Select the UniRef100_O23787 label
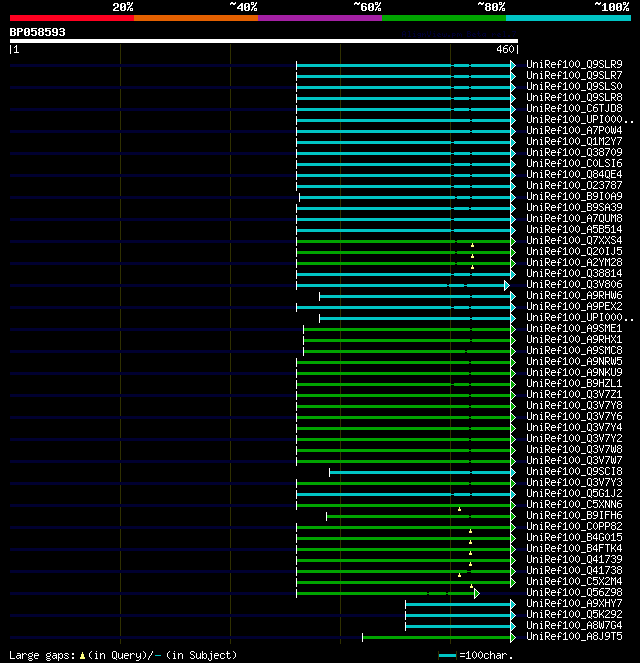Screen dimensions: 640x663 574,185
